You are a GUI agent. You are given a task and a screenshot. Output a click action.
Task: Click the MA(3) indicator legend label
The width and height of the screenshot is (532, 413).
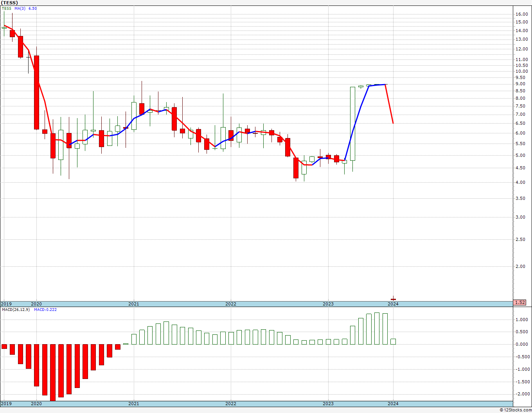(20, 8)
